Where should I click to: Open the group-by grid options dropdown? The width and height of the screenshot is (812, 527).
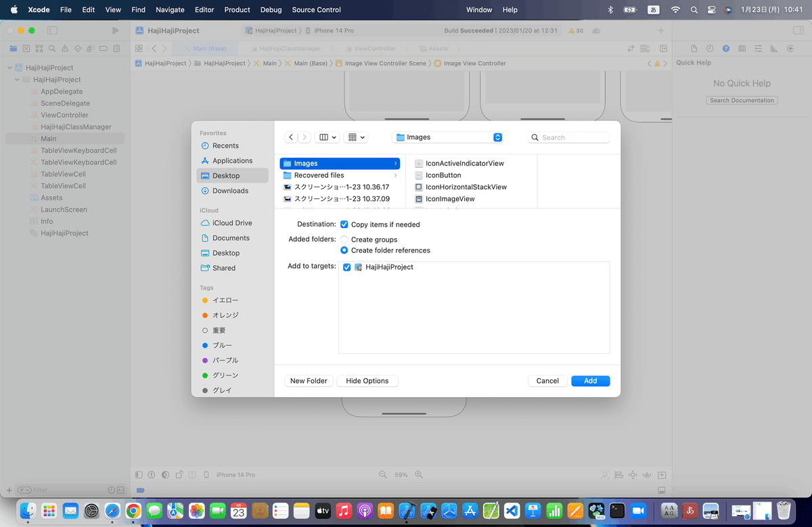click(356, 137)
